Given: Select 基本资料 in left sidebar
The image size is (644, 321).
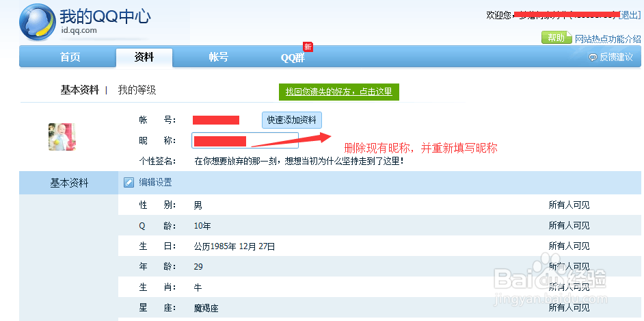Looking at the screenshot, I should pyautogui.click(x=69, y=183).
